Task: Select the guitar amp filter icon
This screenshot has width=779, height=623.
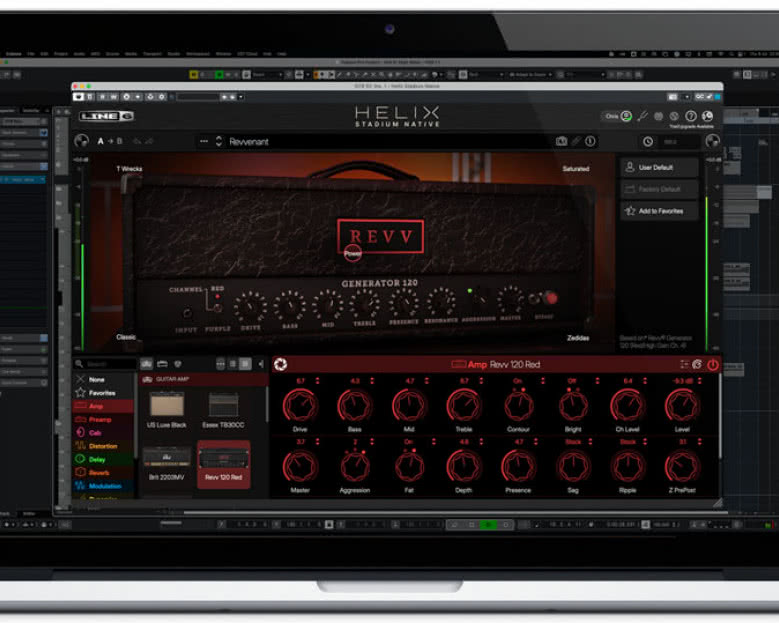Action: point(146,364)
